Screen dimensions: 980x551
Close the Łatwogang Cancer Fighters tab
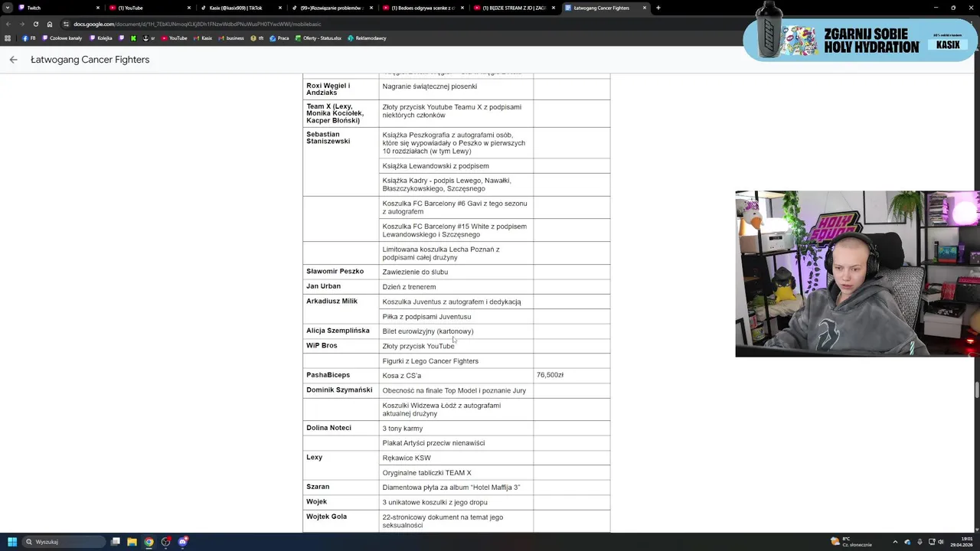click(x=645, y=8)
